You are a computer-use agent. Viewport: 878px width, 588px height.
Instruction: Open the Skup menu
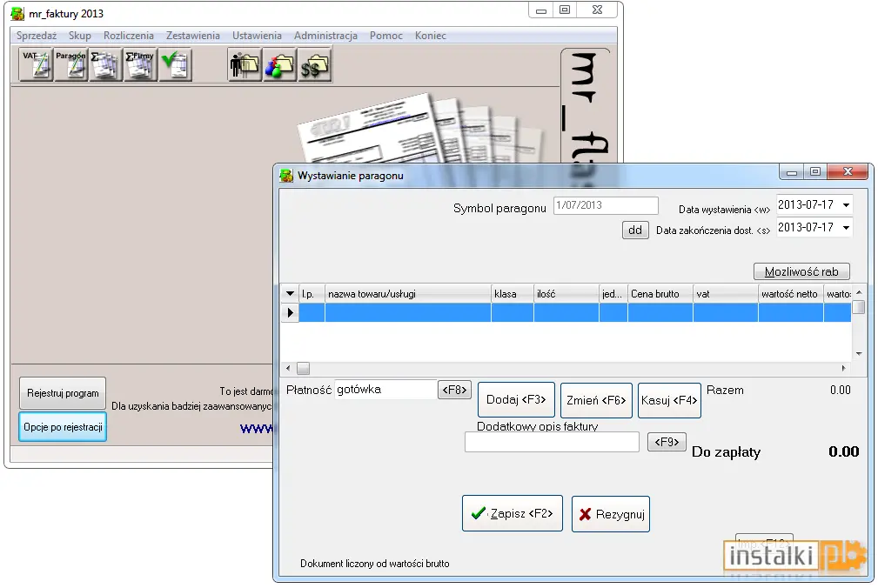click(79, 36)
